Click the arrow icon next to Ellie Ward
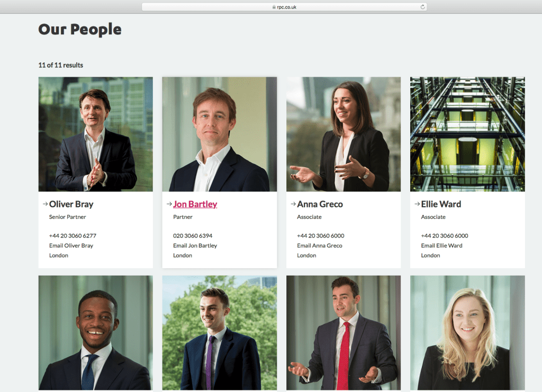542x392 pixels. [417, 204]
